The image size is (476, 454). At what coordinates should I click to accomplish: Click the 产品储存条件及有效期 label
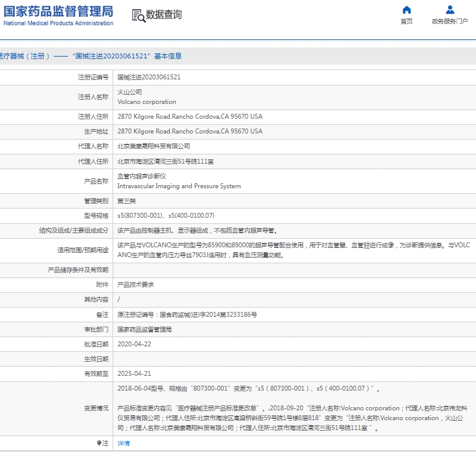click(x=77, y=269)
